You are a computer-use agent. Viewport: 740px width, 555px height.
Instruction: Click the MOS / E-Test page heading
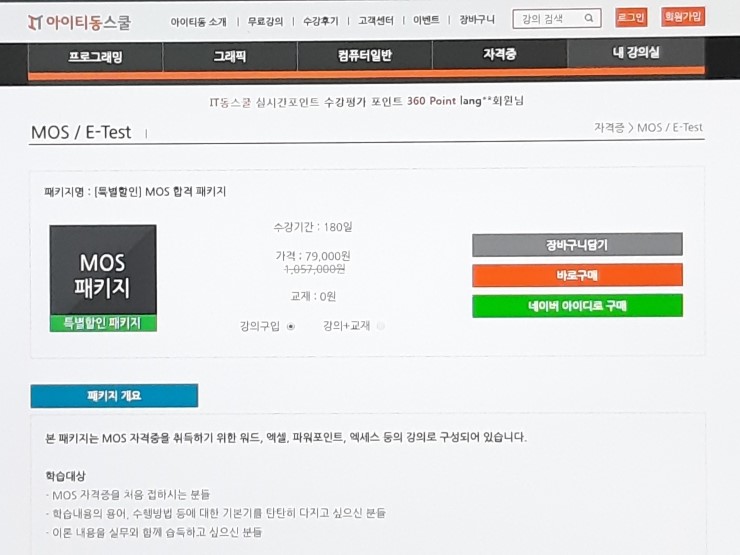tap(81, 132)
